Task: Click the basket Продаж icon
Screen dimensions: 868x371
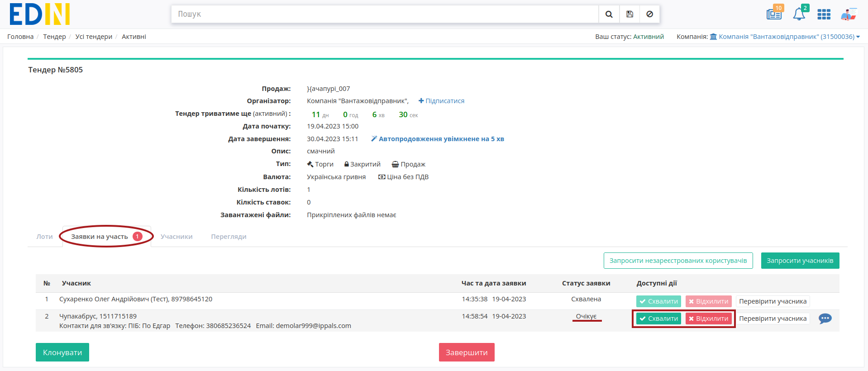Action: (395, 164)
